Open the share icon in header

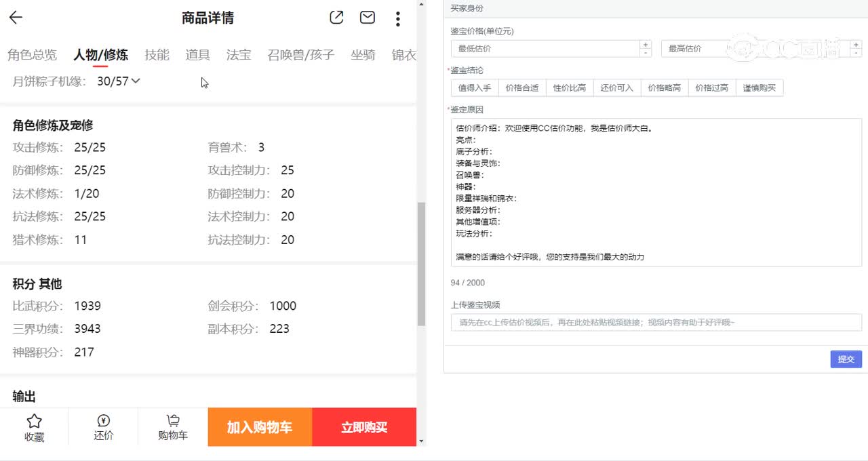tap(336, 18)
